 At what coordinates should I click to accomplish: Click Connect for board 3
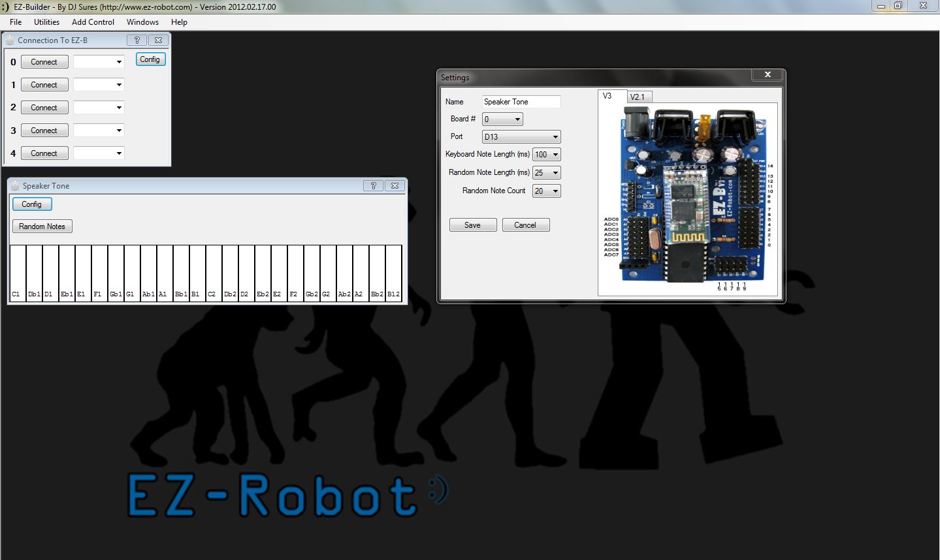44,131
